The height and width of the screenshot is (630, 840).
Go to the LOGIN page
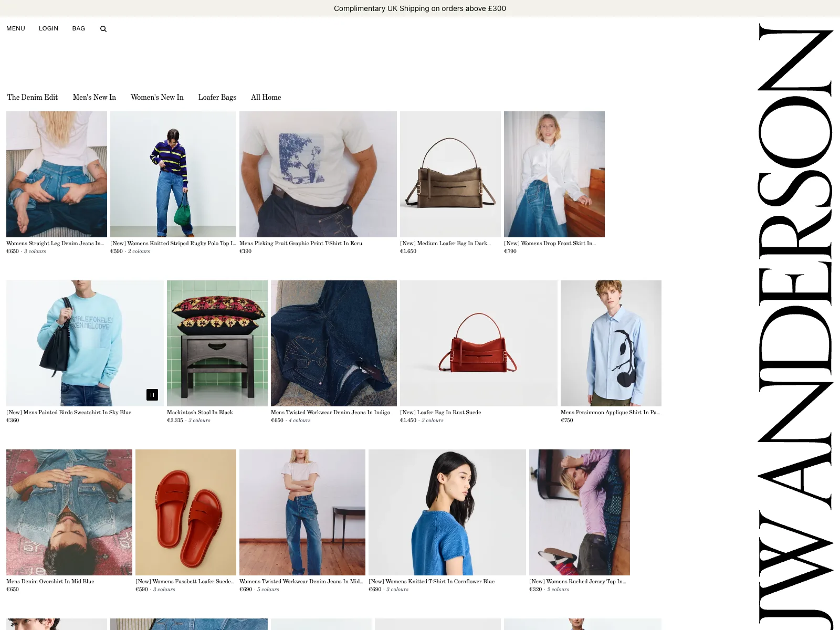(x=48, y=28)
